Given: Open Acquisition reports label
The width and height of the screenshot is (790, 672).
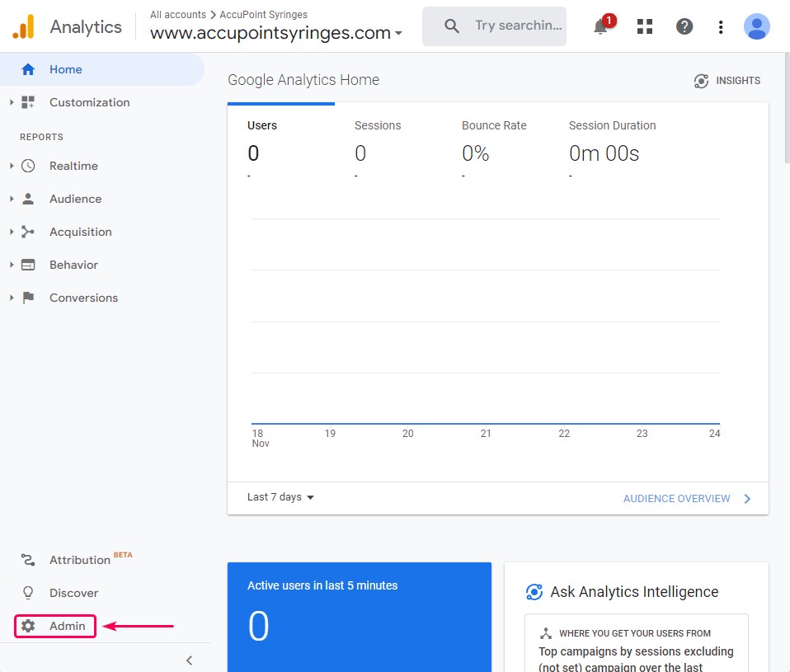Looking at the screenshot, I should (x=81, y=232).
